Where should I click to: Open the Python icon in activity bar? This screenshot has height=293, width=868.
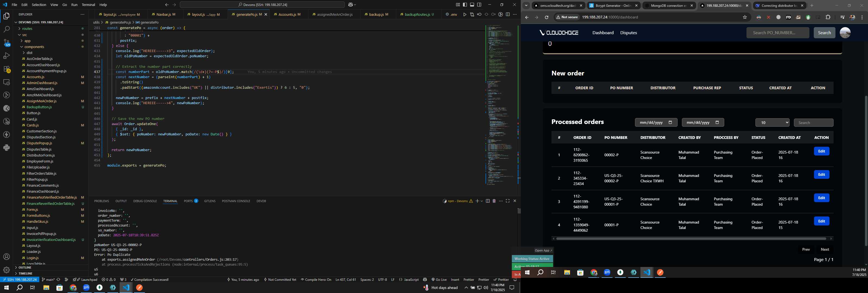pyautogui.click(x=7, y=148)
